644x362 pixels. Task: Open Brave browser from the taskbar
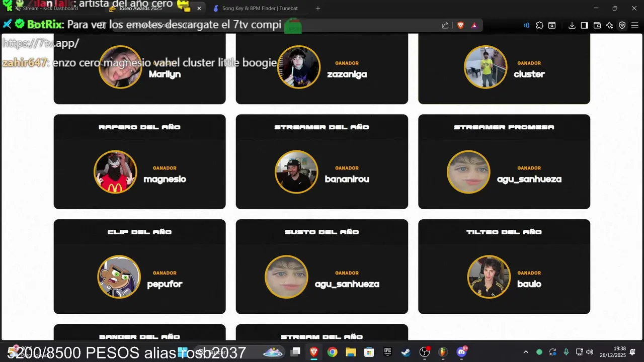pyautogui.click(x=314, y=352)
